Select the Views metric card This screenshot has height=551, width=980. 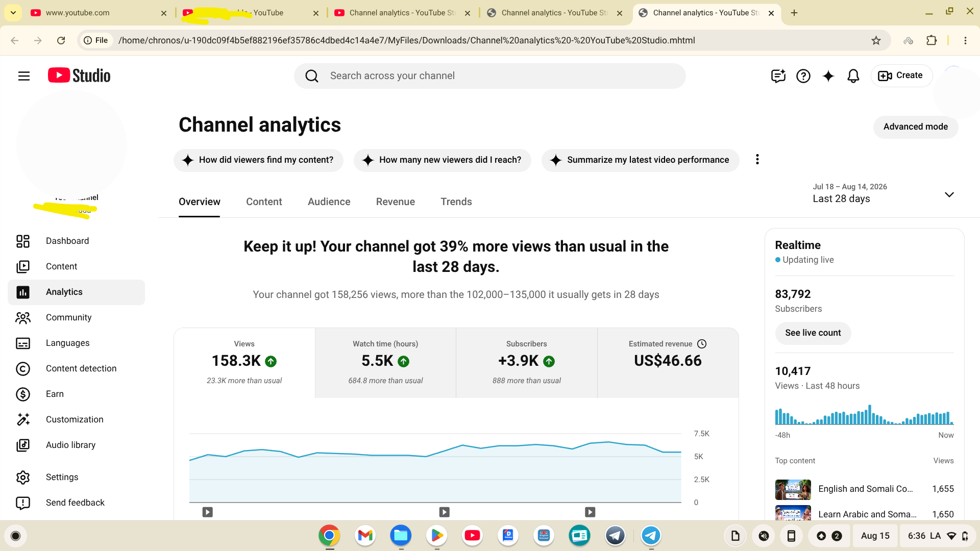click(244, 363)
